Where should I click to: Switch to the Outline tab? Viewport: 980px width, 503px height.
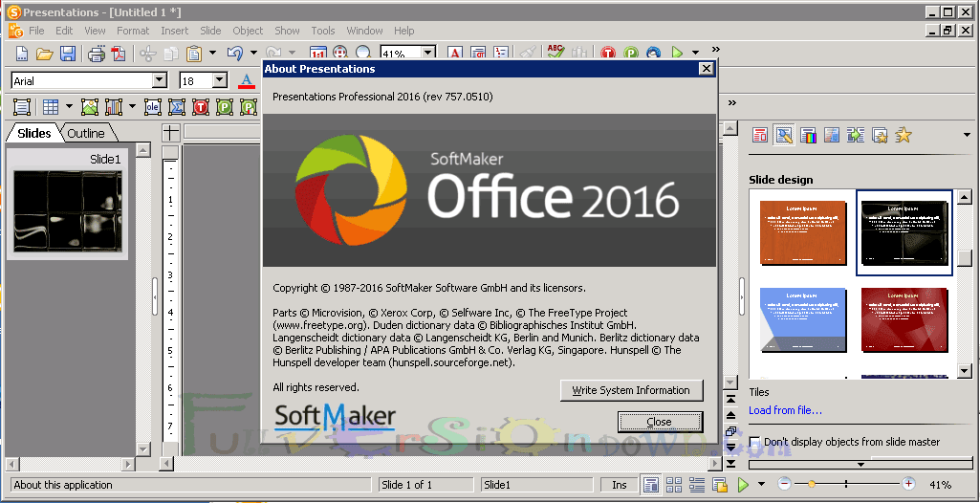coord(86,133)
